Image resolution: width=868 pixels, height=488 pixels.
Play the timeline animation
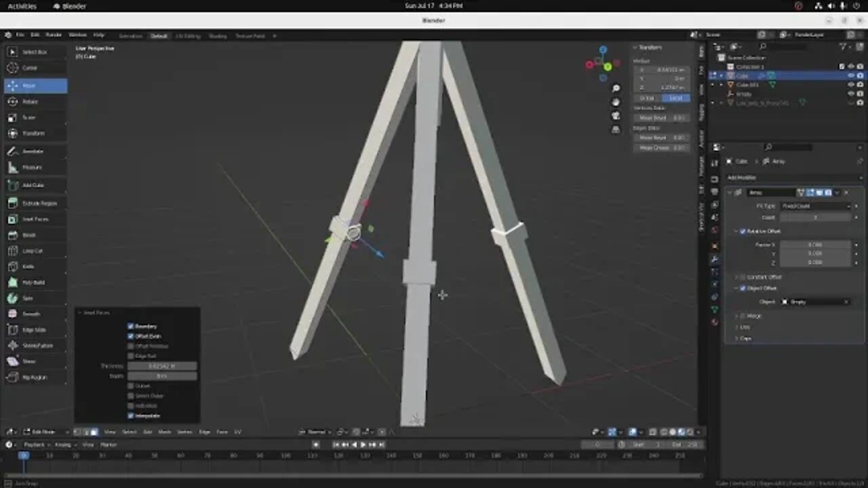[x=363, y=445]
